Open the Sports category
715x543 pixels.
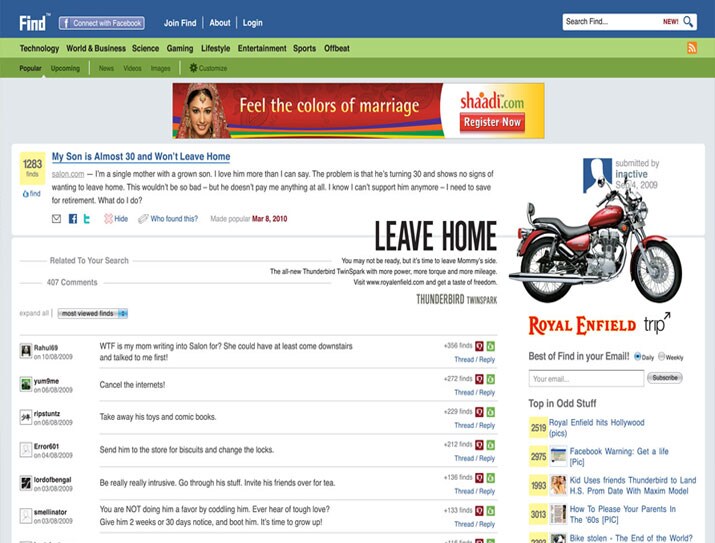point(304,48)
